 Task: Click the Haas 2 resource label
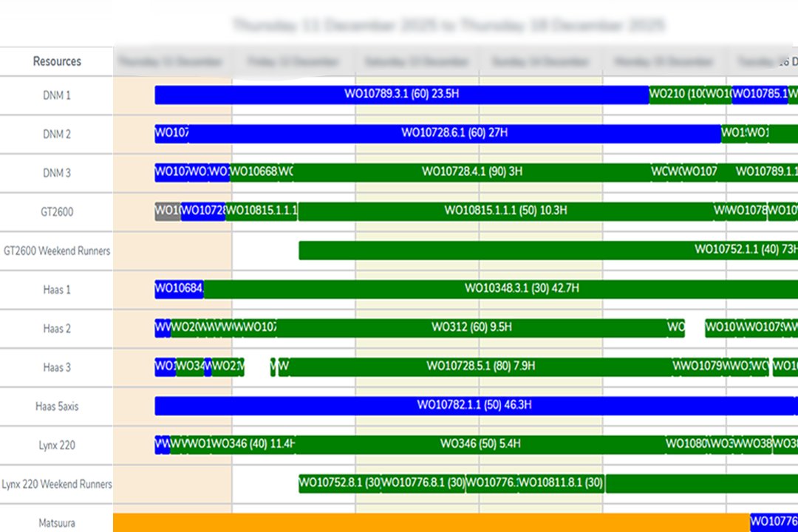tap(56, 329)
